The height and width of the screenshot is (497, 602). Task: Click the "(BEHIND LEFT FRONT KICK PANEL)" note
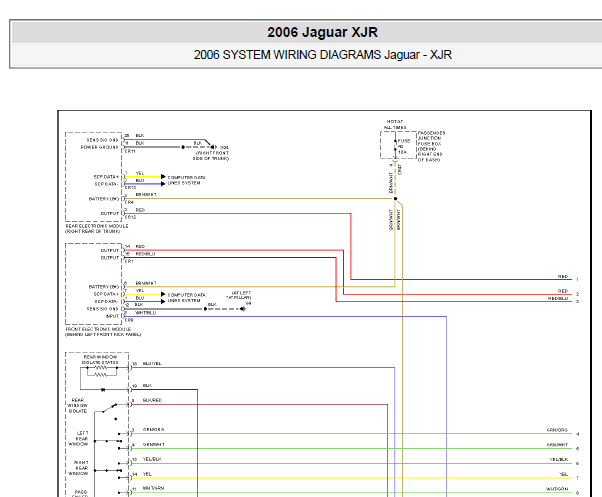click(103, 335)
